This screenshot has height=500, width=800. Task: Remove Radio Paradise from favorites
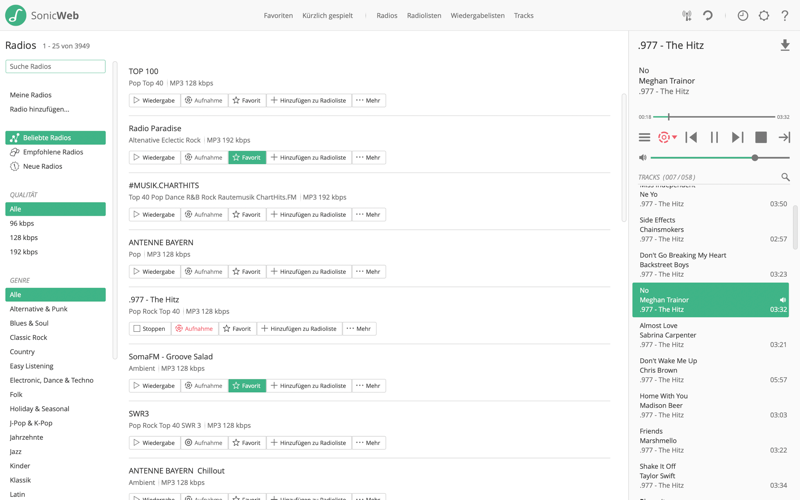[x=247, y=158]
